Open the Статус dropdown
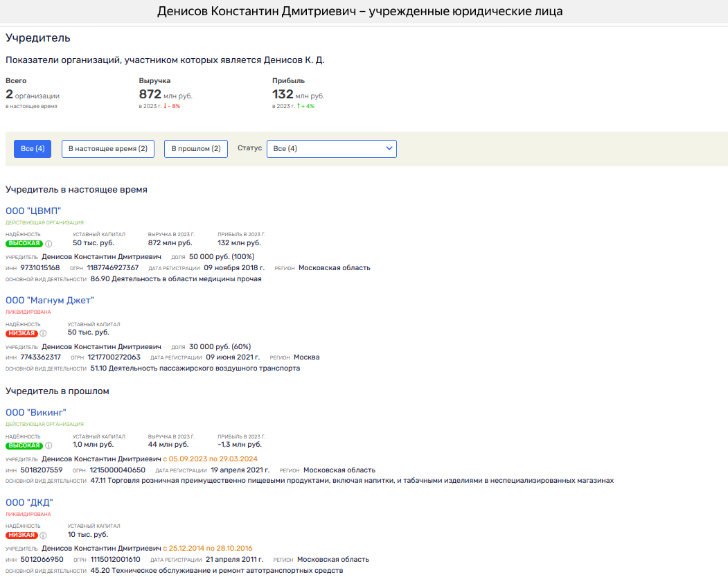Viewport: 728px width, 577px height. (331, 149)
